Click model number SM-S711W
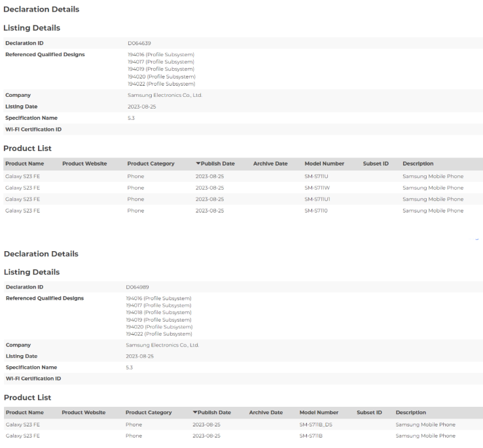The height and width of the screenshot is (448, 483). click(x=317, y=188)
